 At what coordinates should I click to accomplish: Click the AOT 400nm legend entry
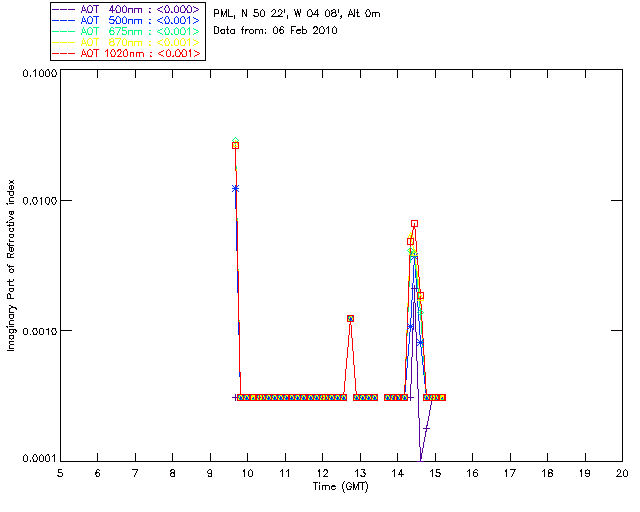[127, 9]
